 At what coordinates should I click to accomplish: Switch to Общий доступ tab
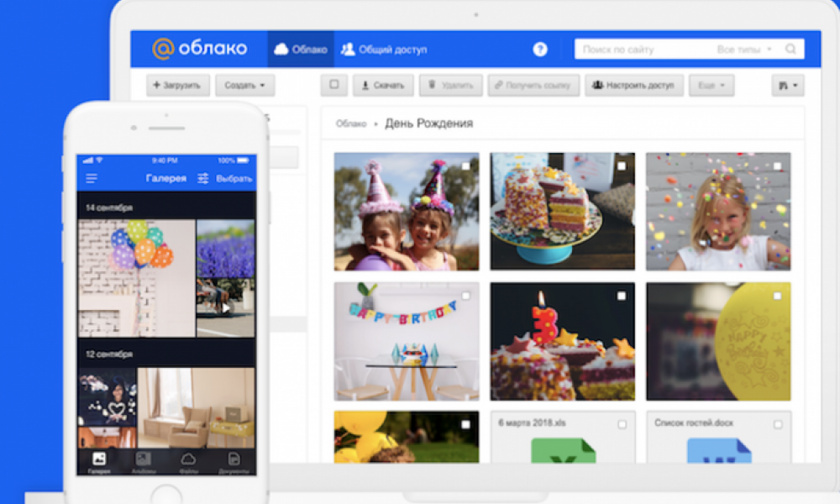pos(384,50)
